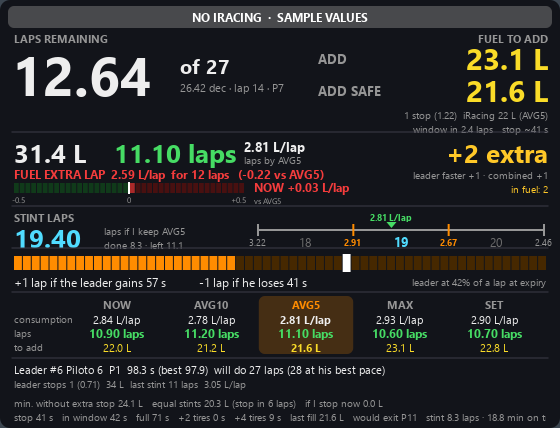Screen dimensions: 560x428
Task: Click the '+2 extra' laps text
Action: pos(498,155)
